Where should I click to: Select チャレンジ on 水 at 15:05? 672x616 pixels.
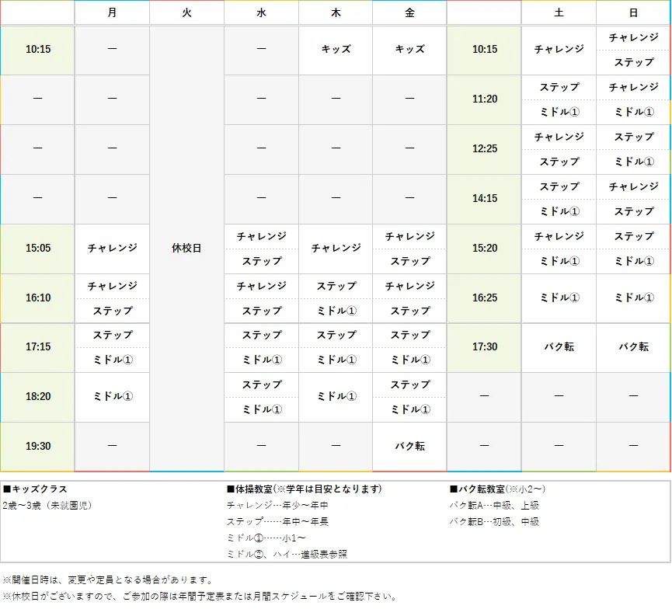click(x=262, y=236)
